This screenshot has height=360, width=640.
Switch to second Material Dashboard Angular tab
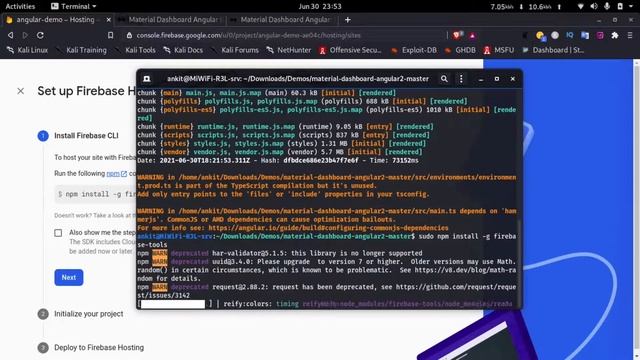(x=170, y=20)
